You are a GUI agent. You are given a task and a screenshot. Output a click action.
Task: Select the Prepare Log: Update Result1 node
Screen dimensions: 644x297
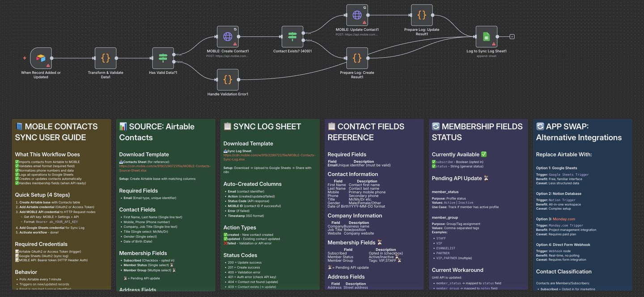422,15
